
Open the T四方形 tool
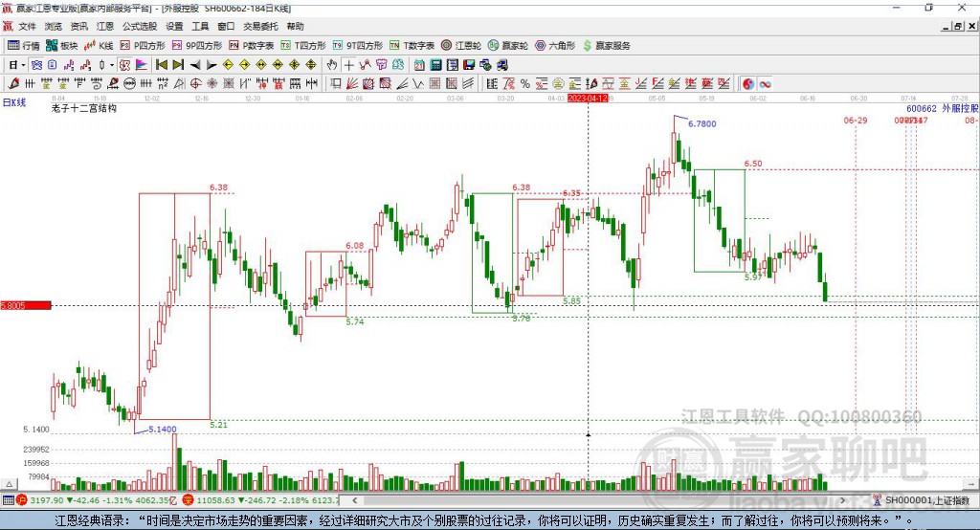[x=303, y=46]
